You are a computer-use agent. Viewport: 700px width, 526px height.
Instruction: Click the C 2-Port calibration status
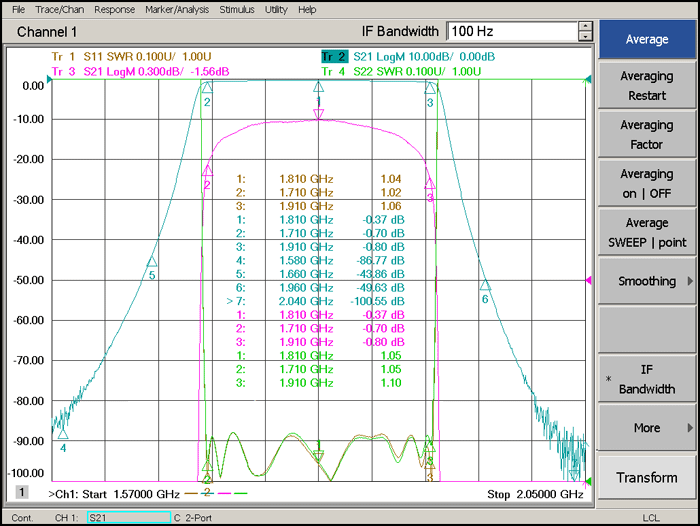click(193, 518)
